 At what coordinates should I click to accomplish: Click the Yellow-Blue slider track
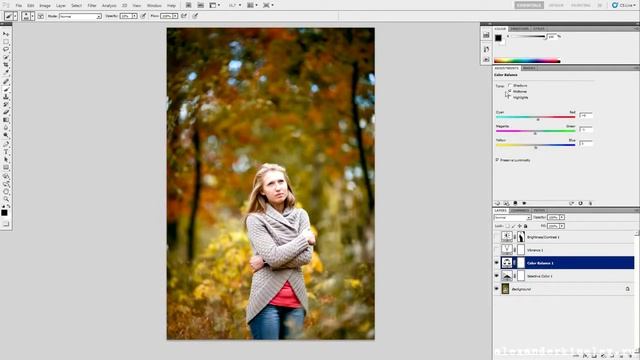[x=536, y=145]
